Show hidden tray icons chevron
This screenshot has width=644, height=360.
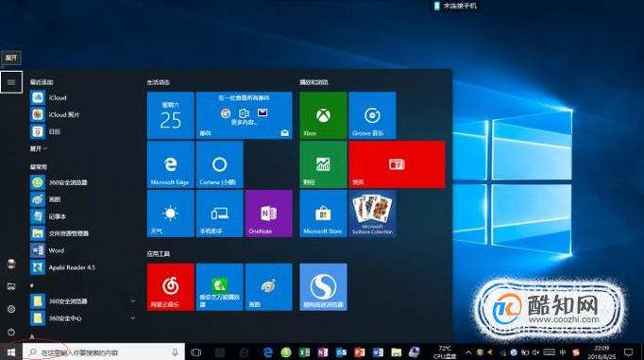click(468, 352)
